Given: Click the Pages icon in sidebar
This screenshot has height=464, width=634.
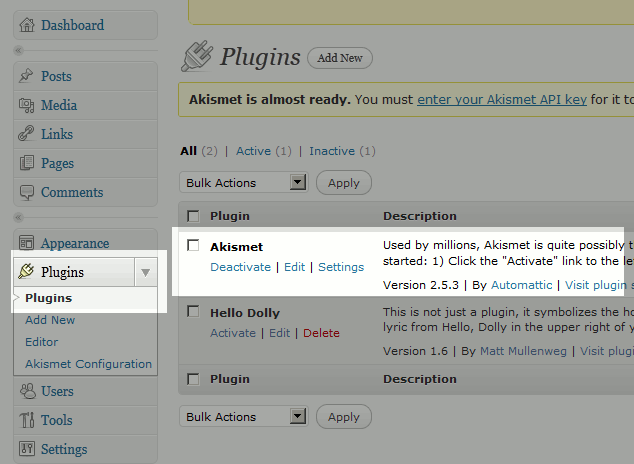Looking at the screenshot, I should coord(27,163).
